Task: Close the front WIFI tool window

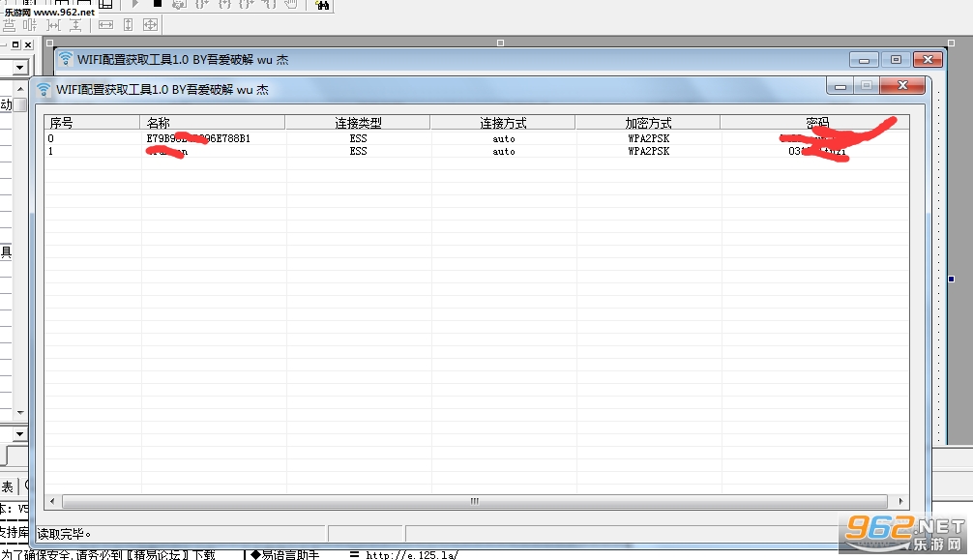Action: [903, 86]
